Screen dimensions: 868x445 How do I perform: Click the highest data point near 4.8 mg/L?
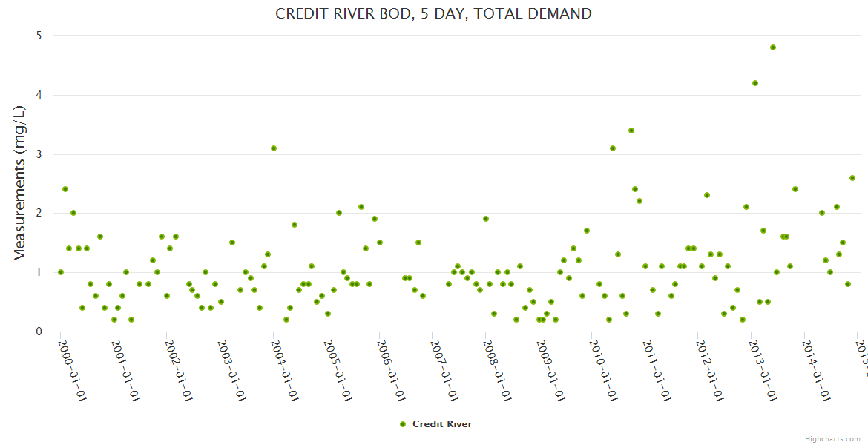click(x=773, y=47)
